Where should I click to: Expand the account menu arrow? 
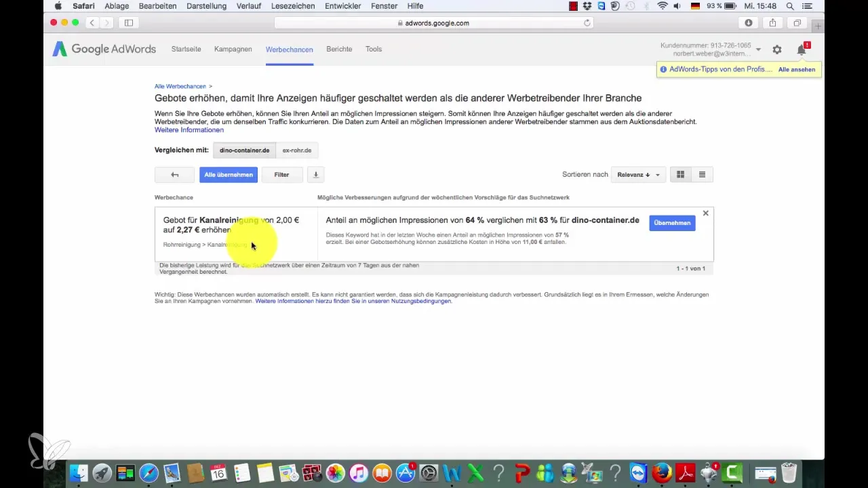(758, 49)
